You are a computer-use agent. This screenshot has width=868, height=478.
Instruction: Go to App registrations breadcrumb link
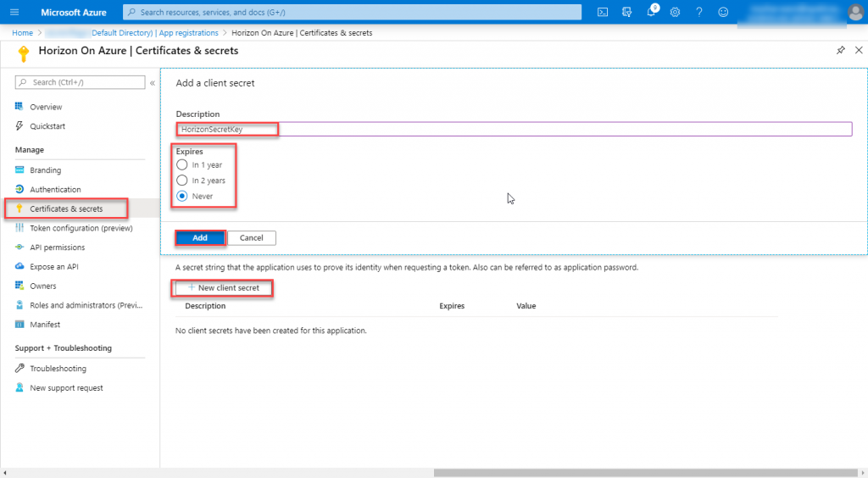click(189, 33)
